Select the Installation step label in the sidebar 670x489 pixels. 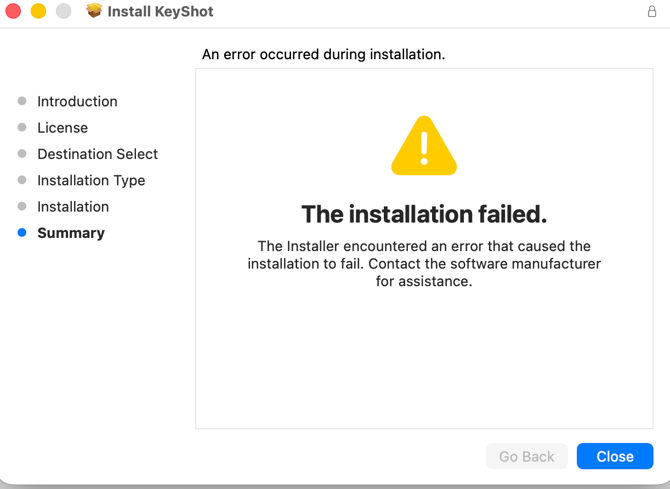tap(73, 207)
